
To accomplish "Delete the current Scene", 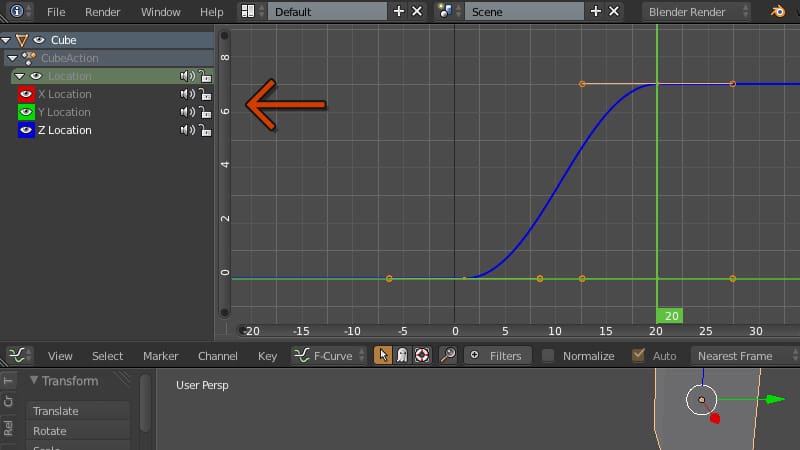I will click(x=614, y=11).
